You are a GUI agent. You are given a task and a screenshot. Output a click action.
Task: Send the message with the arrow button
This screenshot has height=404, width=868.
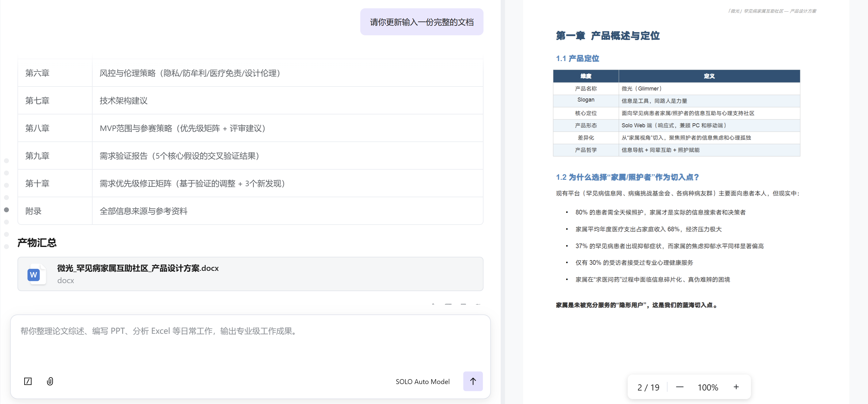[472, 381]
